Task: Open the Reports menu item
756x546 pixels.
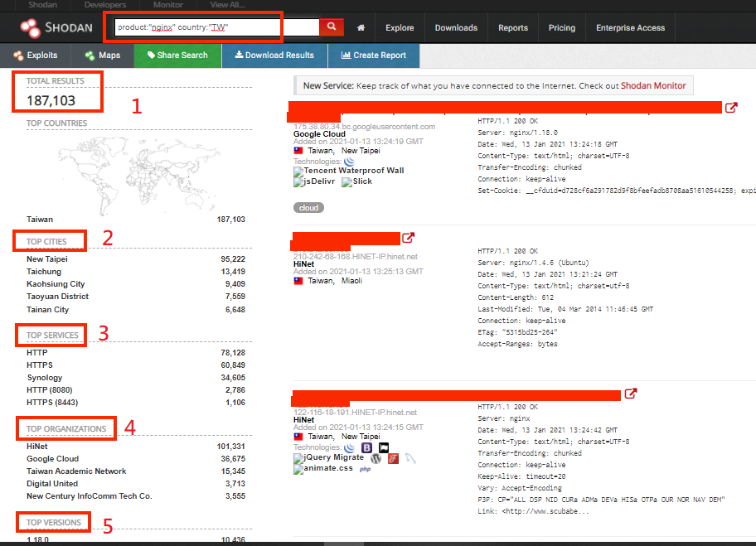Action: pyautogui.click(x=513, y=28)
